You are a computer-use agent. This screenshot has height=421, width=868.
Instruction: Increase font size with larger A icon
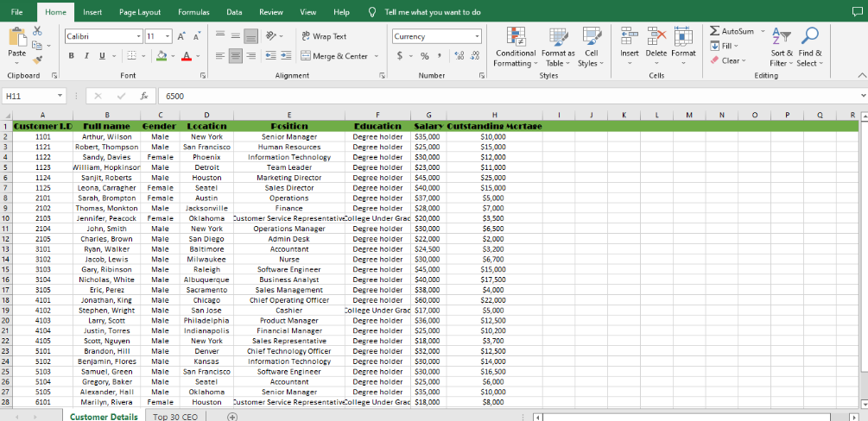pos(181,36)
